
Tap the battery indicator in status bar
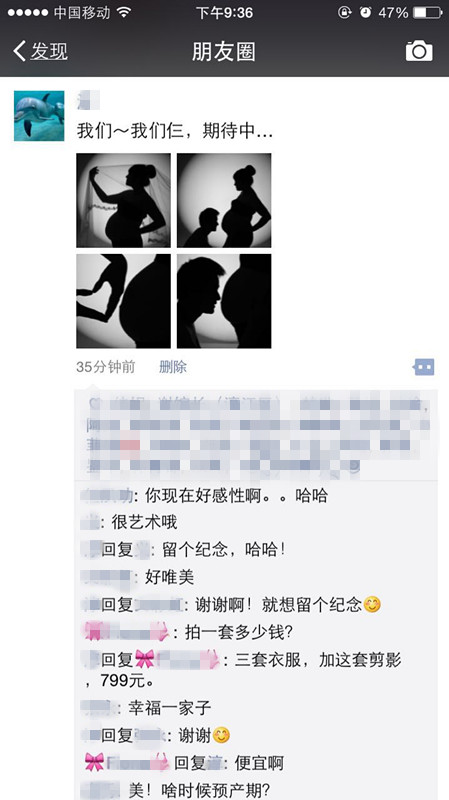[427, 12]
